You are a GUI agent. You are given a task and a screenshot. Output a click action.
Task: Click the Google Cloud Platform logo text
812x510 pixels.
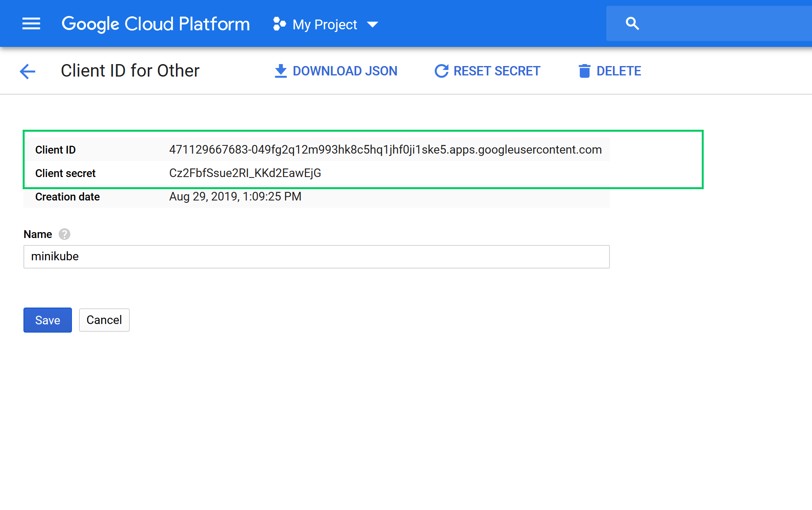coord(156,24)
